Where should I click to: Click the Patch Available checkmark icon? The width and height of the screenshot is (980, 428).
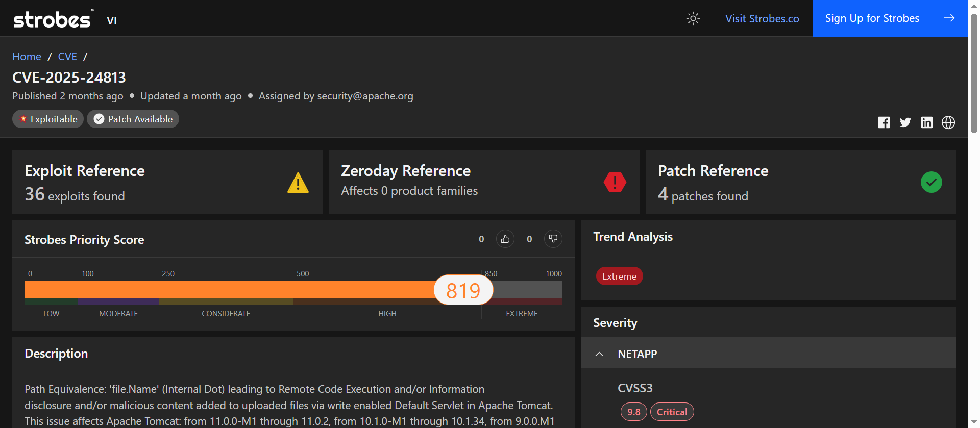click(99, 119)
